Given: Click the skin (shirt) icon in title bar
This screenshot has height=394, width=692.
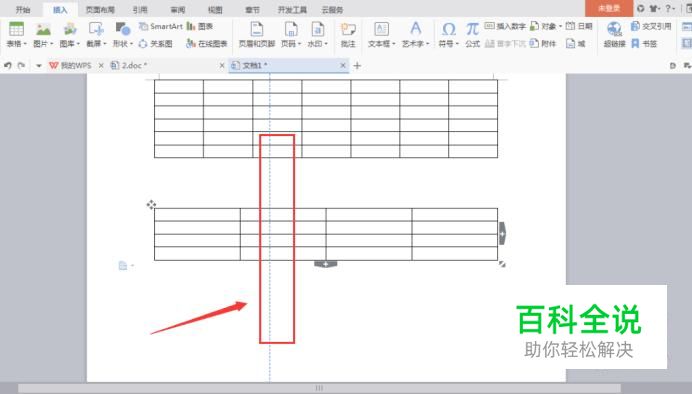Looking at the screenshot, I should click(654, 8).
